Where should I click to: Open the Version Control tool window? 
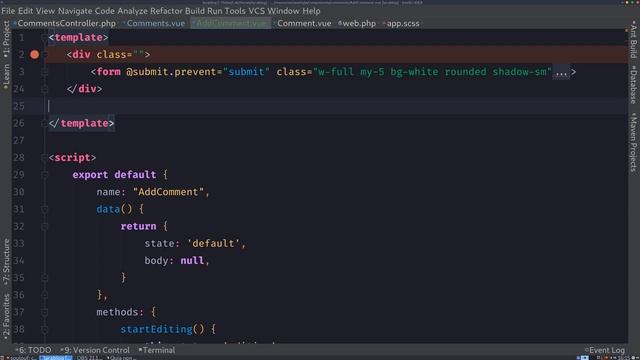point(96,350)
